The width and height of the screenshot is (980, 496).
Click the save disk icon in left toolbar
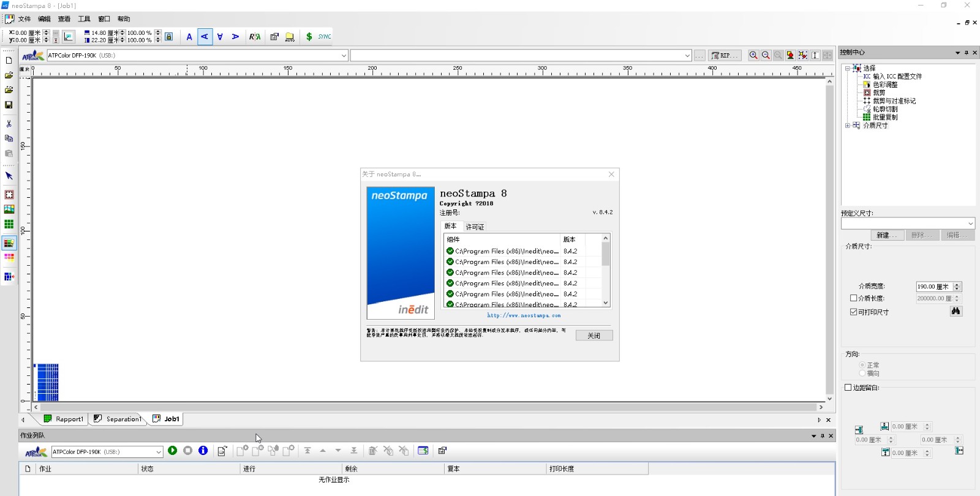9,105
